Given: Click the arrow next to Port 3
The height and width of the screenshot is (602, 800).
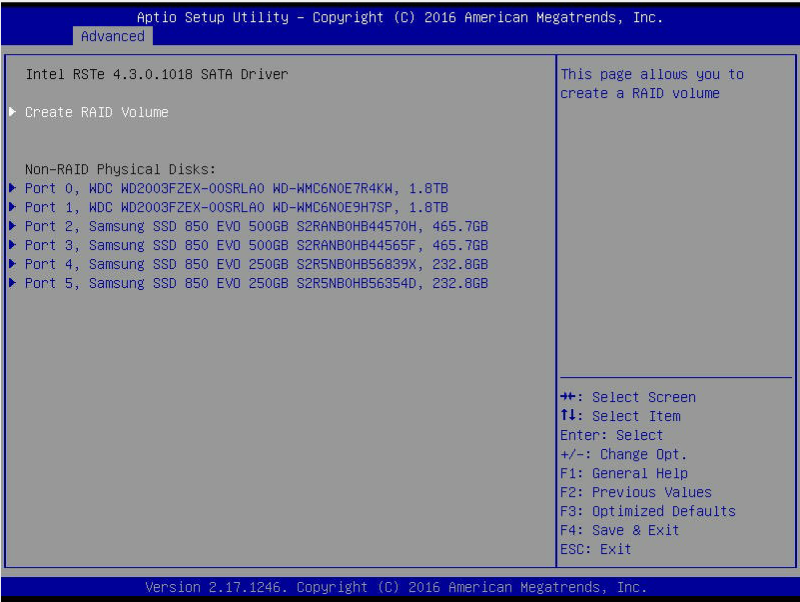Looking at the screenshot, I should [x=13, y=244].
